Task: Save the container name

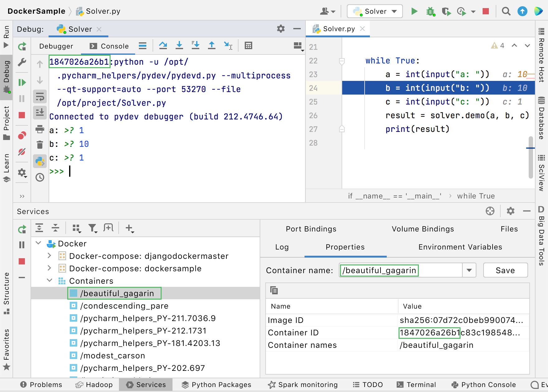Action: (505, 270)
